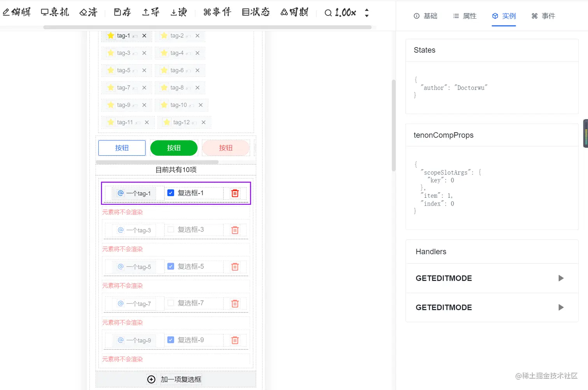
Task: Click the star icon on tag-11
Action: pyautogui.click(x=111, y=122)
